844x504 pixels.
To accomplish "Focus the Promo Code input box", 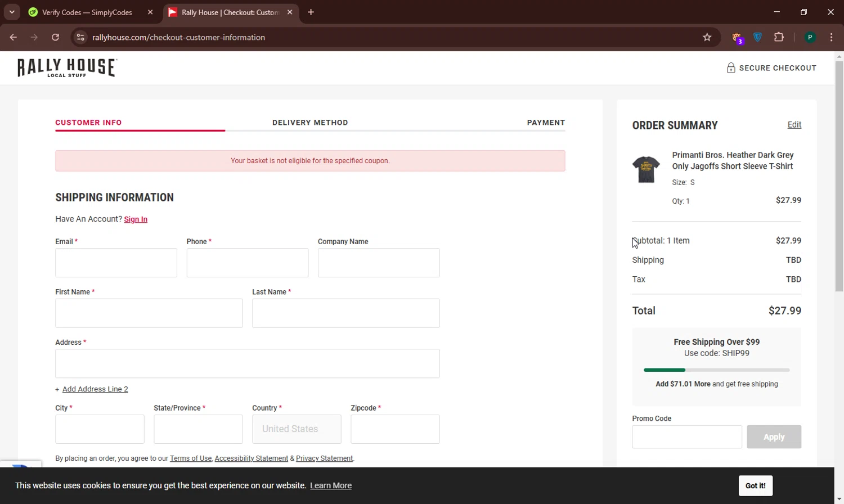I will [x=687, y=437].
